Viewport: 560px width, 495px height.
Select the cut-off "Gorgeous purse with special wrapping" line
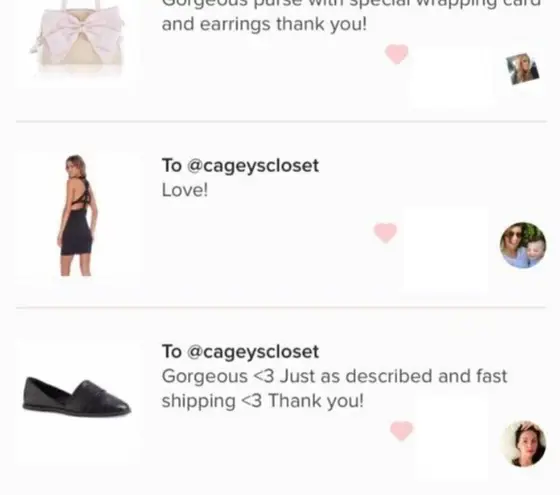tap(351, 4)
